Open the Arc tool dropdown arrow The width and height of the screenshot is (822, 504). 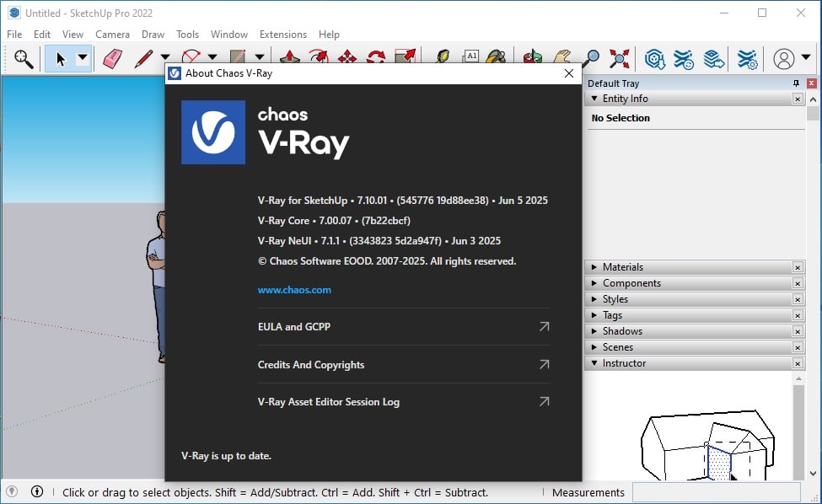(x=212, y=57)
